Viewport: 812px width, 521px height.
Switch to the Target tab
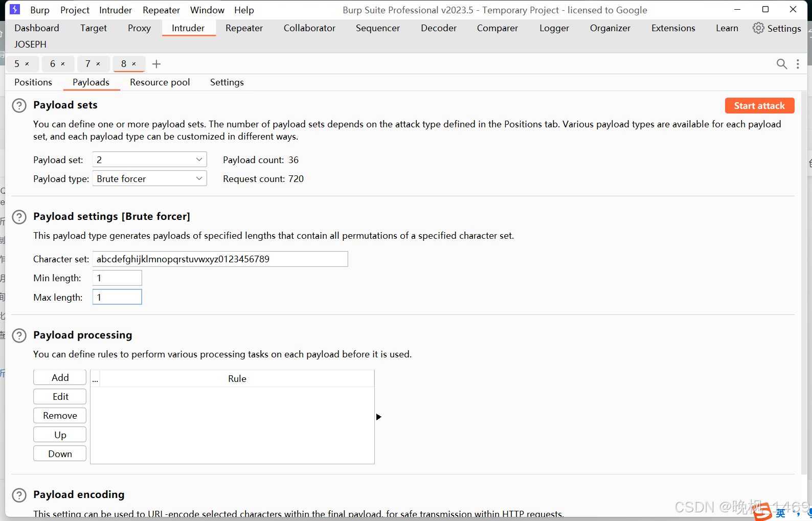[94, 28]
